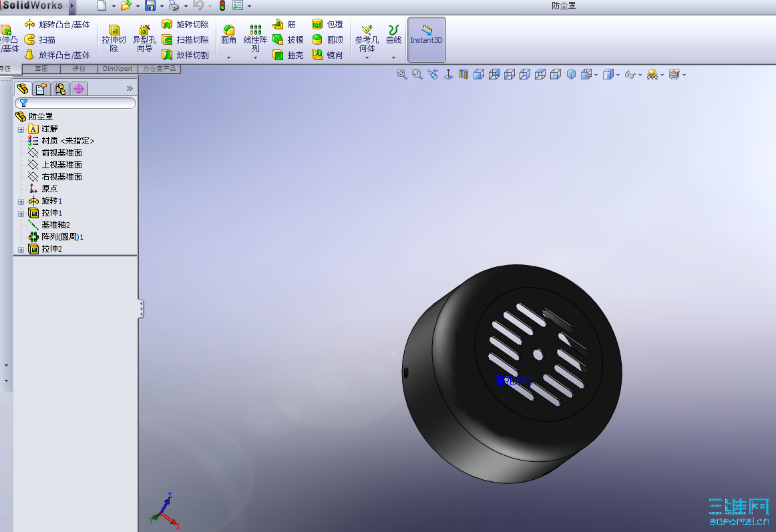Open the DimXpertManager tab

(79, 89)
